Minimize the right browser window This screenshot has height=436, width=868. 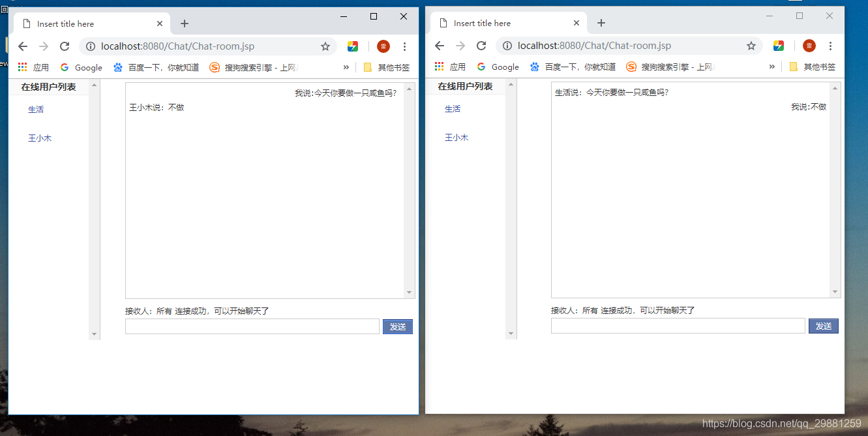(x=770, y=16)
